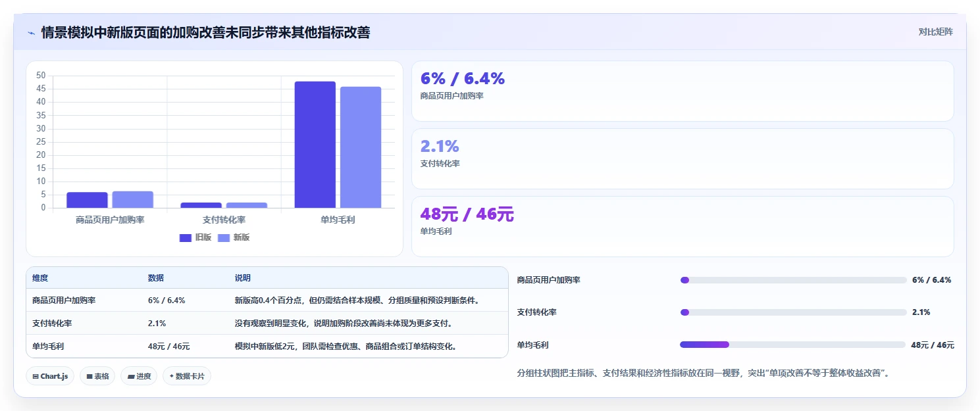Click the footnote starting 分组柱状图

(704, 373)
